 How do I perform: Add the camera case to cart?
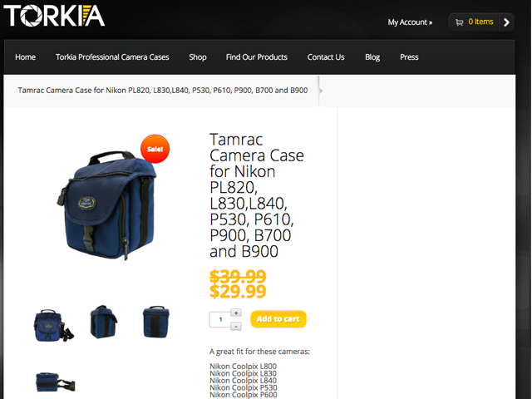pos(278,319)
